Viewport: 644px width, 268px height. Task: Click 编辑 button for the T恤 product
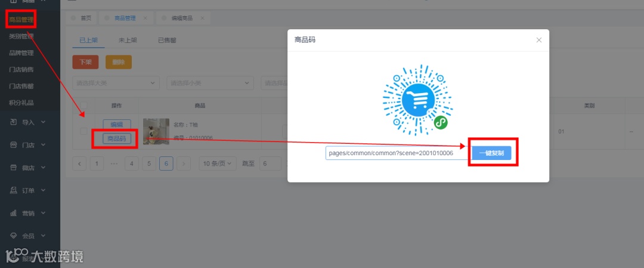117,125
